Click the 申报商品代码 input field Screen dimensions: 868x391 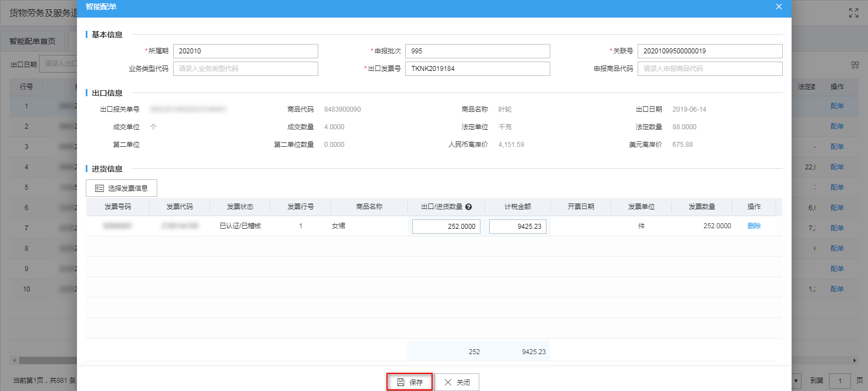click(x=709, y=69)
